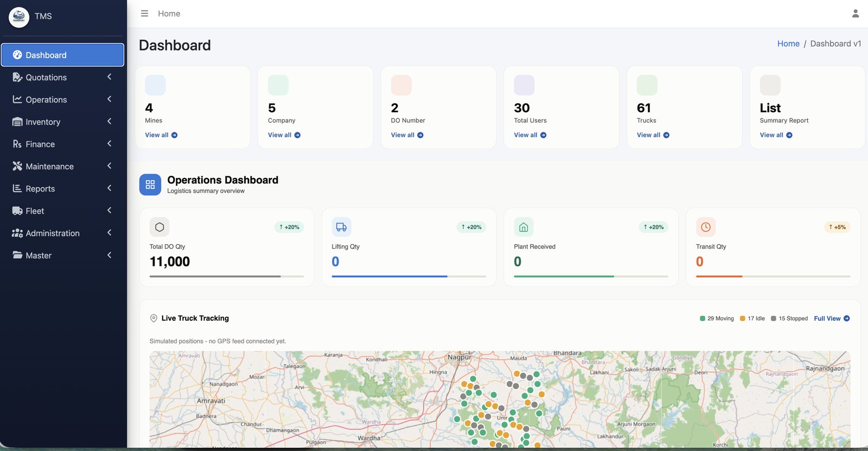Click the Total DO Qty progress bar
Viewport: 868px width, 451px height.
click(227, 276)
